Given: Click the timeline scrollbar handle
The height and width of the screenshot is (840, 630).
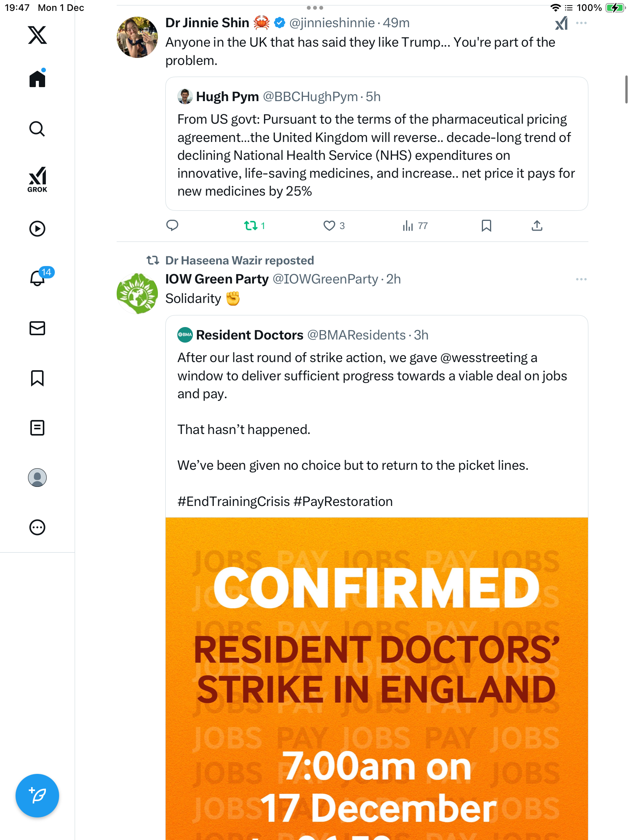Looking at the screenshot, I should [626, 89].
